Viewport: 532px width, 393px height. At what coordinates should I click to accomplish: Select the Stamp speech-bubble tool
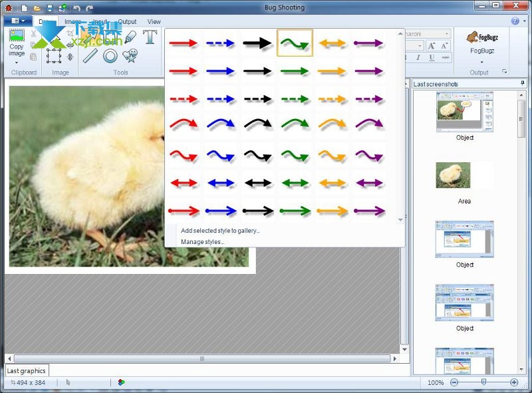[130, 56]
